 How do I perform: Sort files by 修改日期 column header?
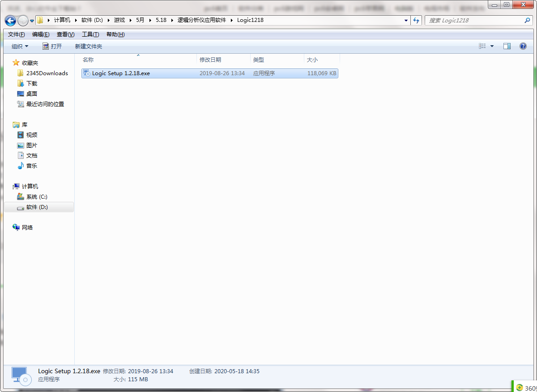click(210, 60)
